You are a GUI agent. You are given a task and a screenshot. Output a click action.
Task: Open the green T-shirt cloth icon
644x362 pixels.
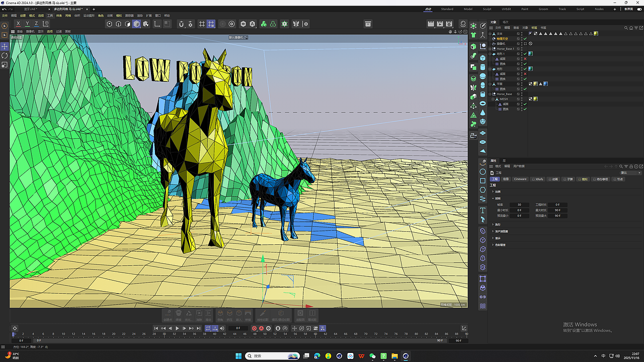[473, 35]
